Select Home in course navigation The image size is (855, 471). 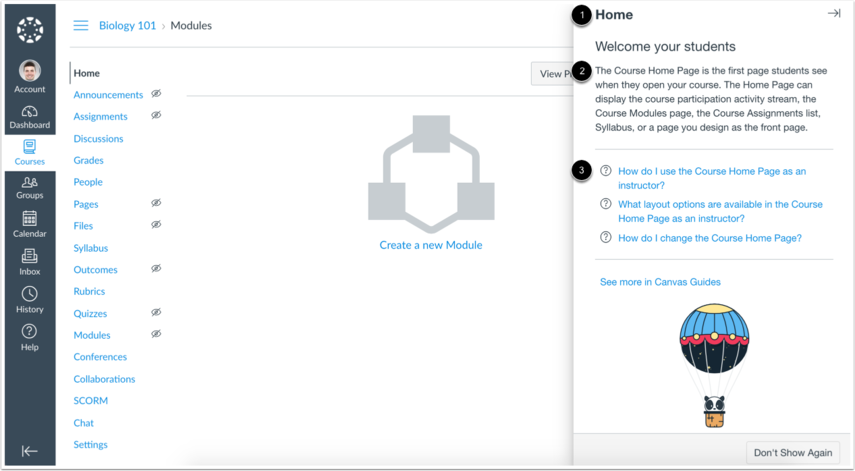click(87, 73)
